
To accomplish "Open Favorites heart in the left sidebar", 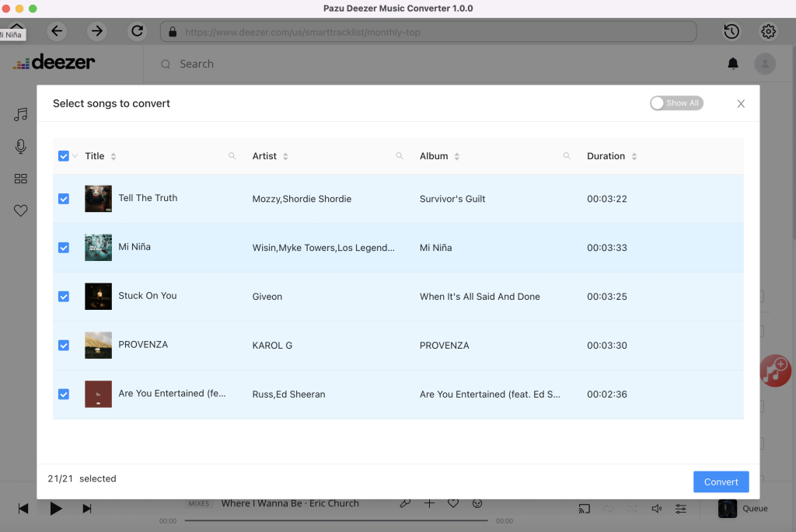I will coord(21,210).
